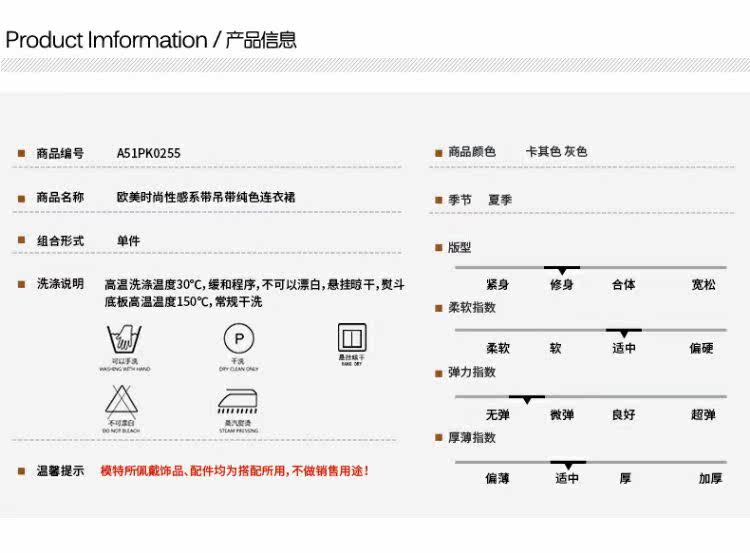Click the washing instruction text 高温洗涤温度30℃
Viewport: 750px width, 553px height.
(x=155, y=285)
